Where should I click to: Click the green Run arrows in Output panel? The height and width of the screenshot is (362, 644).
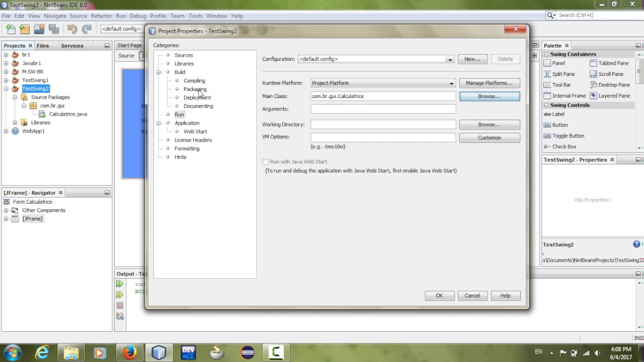(x=120, y=284)
